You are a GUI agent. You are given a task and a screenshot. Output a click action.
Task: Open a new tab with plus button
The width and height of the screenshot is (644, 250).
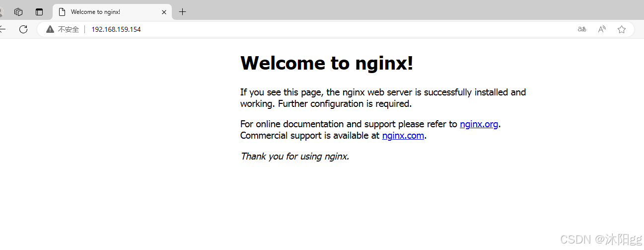[182, 12]
